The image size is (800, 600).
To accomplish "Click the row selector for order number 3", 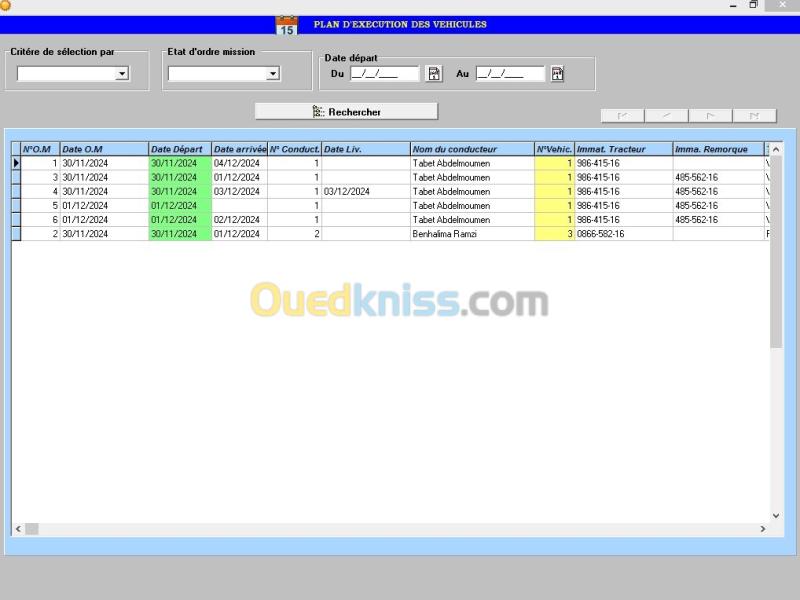I will 16,178.
